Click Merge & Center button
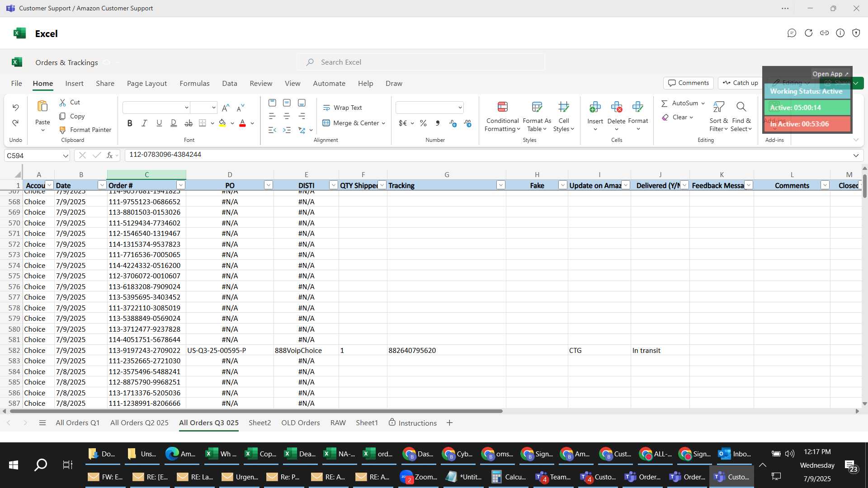 point(351,123)
